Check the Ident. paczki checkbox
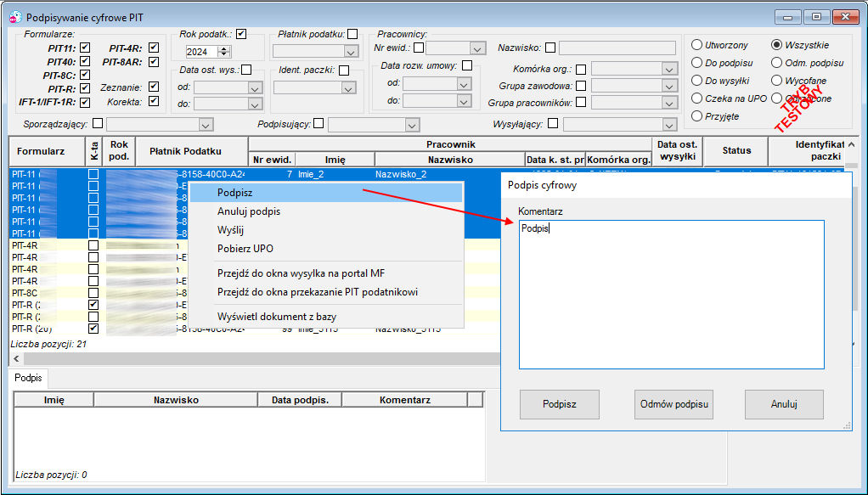The width and height of the screenshot is (868, 495). pos(344,70)
